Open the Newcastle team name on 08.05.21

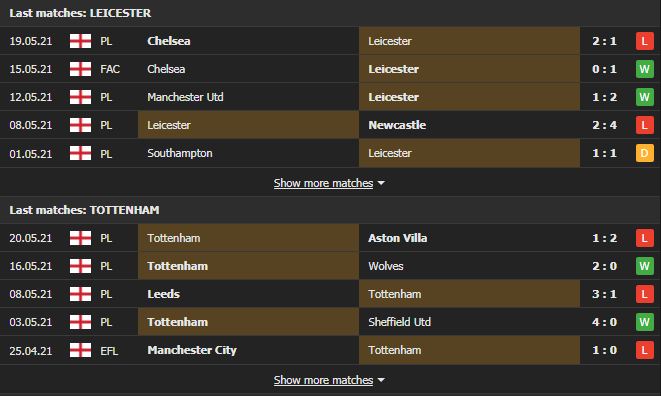point(397,125)
